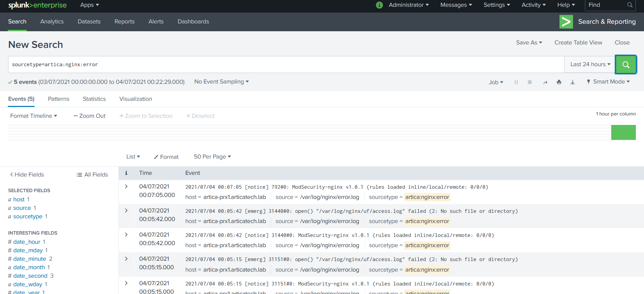Print the search results
This screenshot has width=644, height=294.
click(x=559, y=82)
